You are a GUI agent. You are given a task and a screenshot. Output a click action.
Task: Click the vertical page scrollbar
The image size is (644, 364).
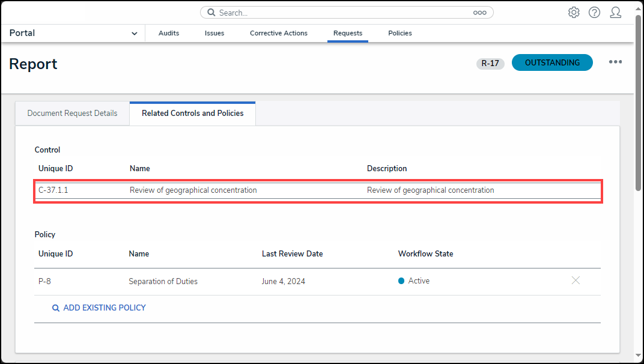639,102
